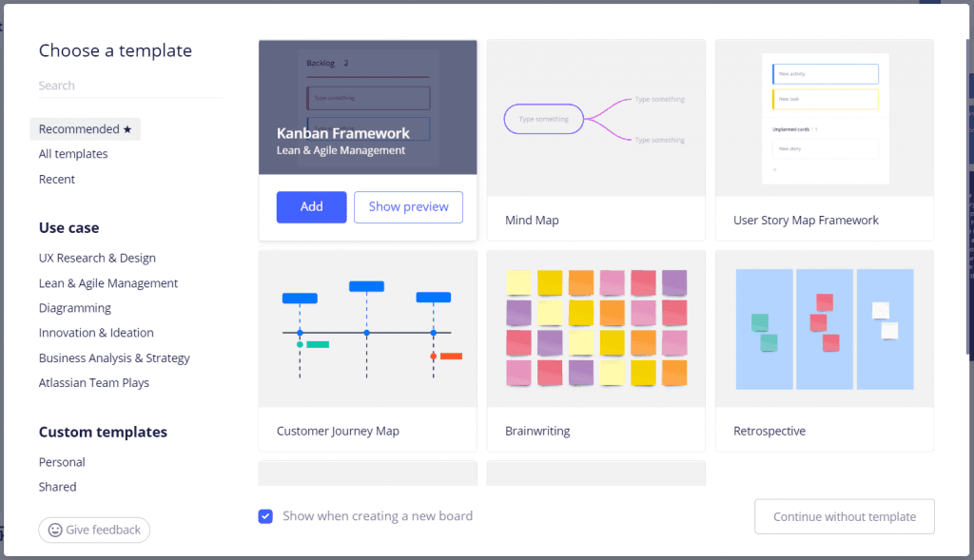Uncheck Show when creating a new board
Image resolution: width=974 pixels, height=560 pixels.
click(x=265, y=516)
